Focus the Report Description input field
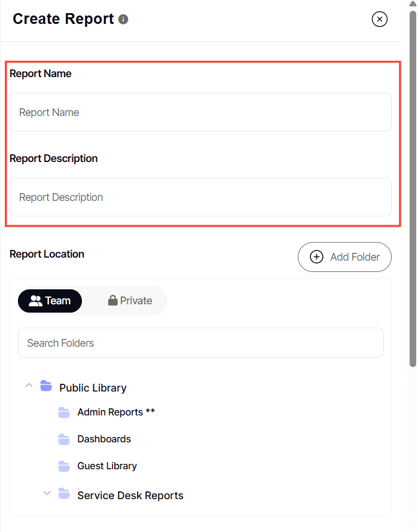The width and height of the screenshot is (418, 532). pyautogui.click(x=200, y=197)
